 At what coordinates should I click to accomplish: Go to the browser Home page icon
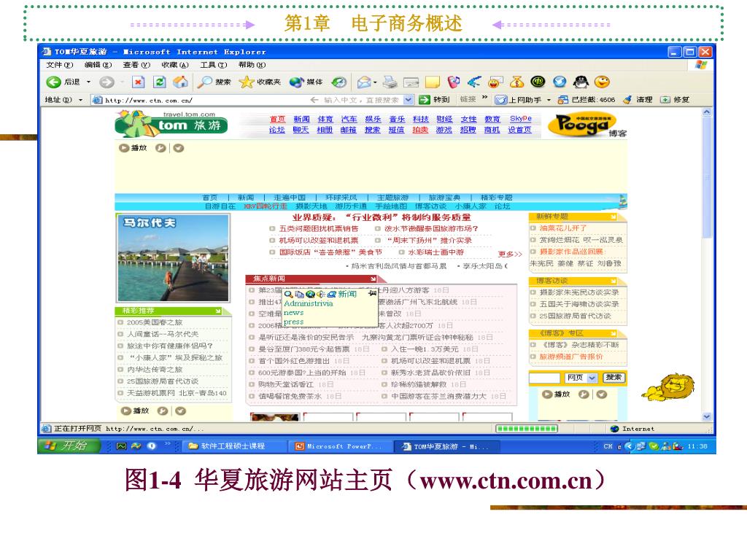[180, 82]
